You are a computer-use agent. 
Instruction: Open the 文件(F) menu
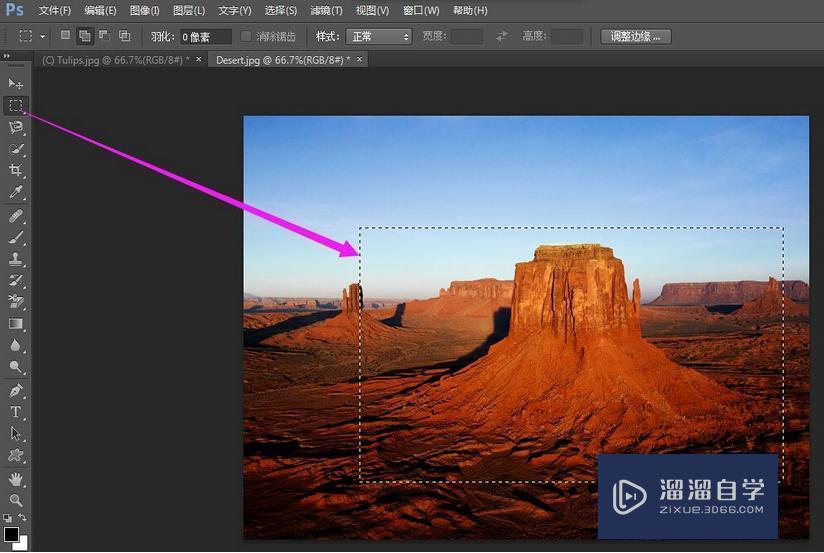pyautogui.click(x=55, y=10)
